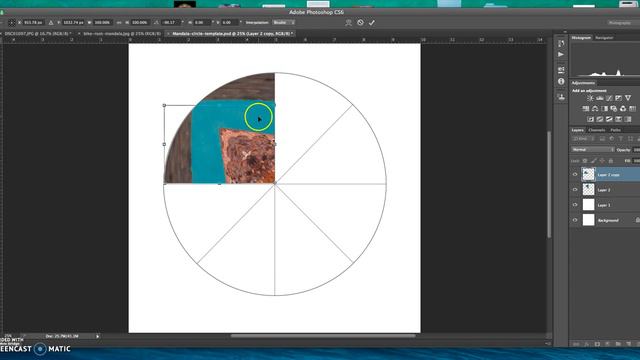Viewport: 640px width, 360px height.
Task: Toggle lock image pixels brush icon
Action: pos(593,161)
